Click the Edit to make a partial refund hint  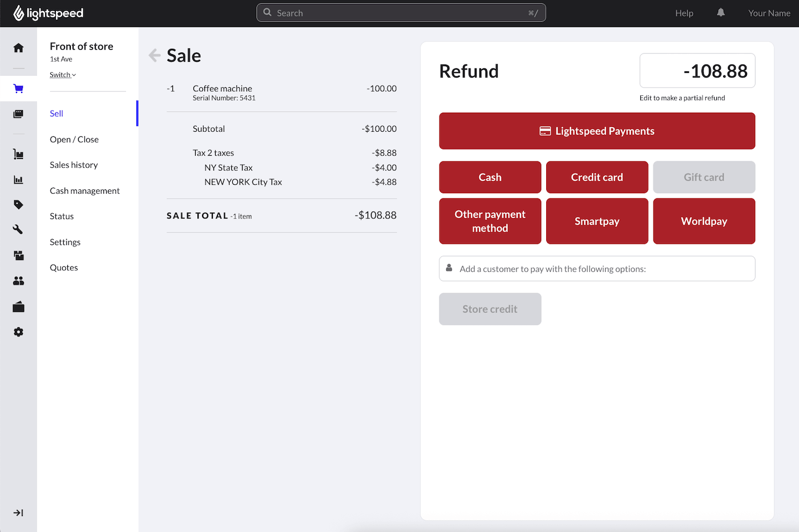[x=682, y=98]
